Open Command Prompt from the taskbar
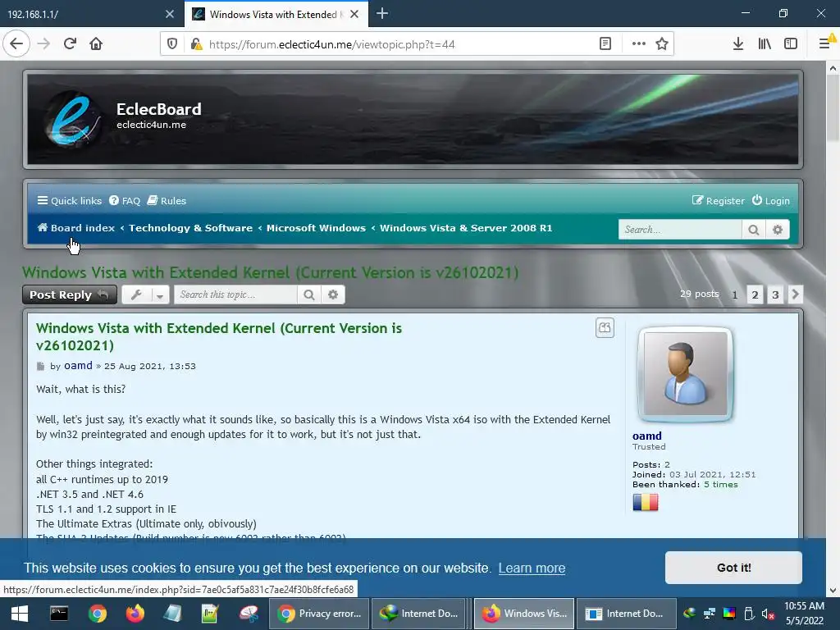The width and height of the screenshot is (840, 630). [x=59, y=614]
